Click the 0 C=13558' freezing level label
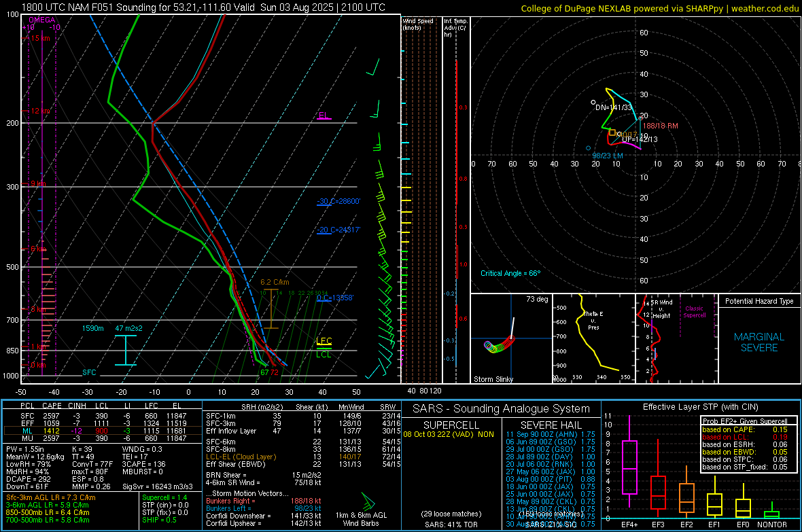Screen dimensions: 802x532 click(335, 298)
